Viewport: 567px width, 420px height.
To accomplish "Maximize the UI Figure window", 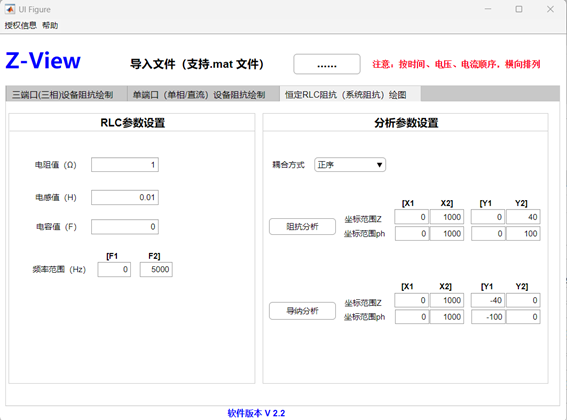I will (x=519, y=9).
